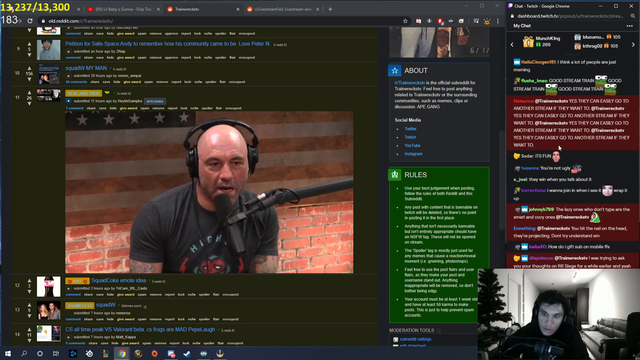The height and width of the screenshot is (360, 640).
Task: Click zoom icon in Twitch chat address bar
Action: click(633, 16)
